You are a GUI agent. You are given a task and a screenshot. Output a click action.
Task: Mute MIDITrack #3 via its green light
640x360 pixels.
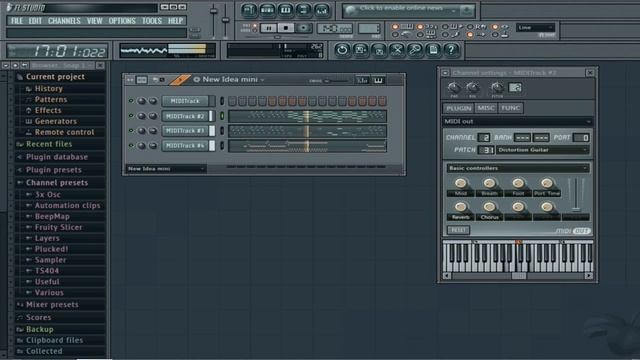131,131
